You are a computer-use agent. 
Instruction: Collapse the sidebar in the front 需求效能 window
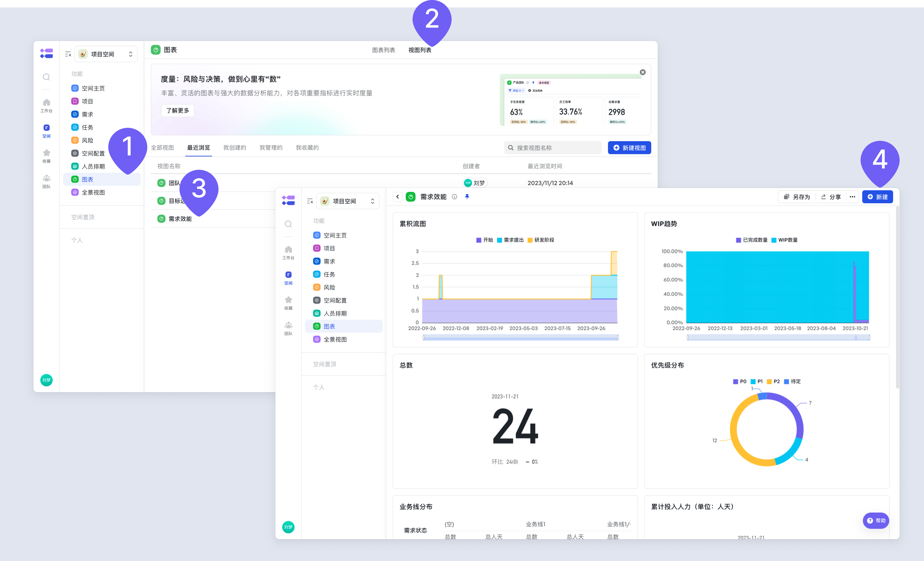310,201
